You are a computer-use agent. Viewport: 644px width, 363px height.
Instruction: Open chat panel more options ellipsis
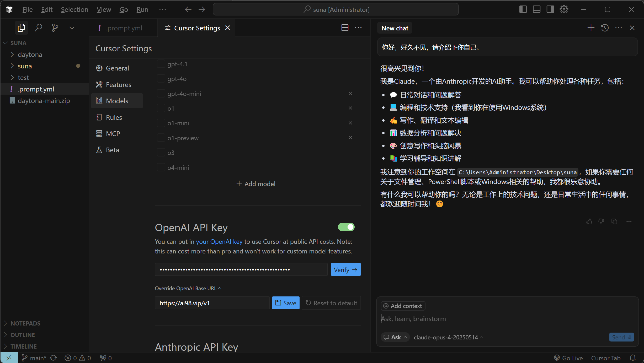[619, 28]
